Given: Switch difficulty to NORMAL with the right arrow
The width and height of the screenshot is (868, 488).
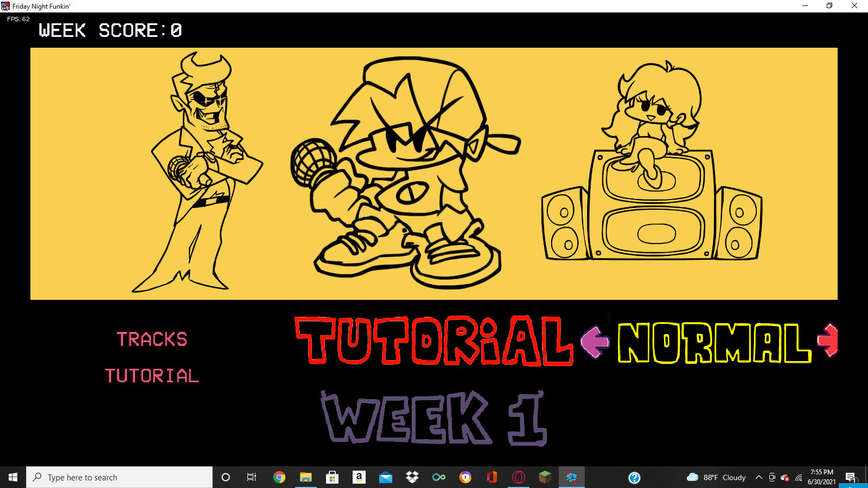Looking at the screenshot, I should 827,341.
